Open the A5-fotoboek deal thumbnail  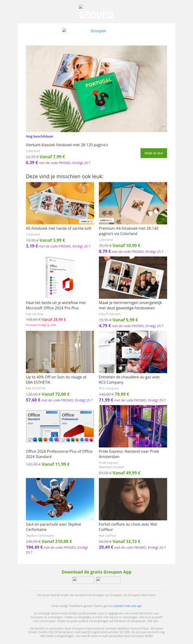(60, 203)
